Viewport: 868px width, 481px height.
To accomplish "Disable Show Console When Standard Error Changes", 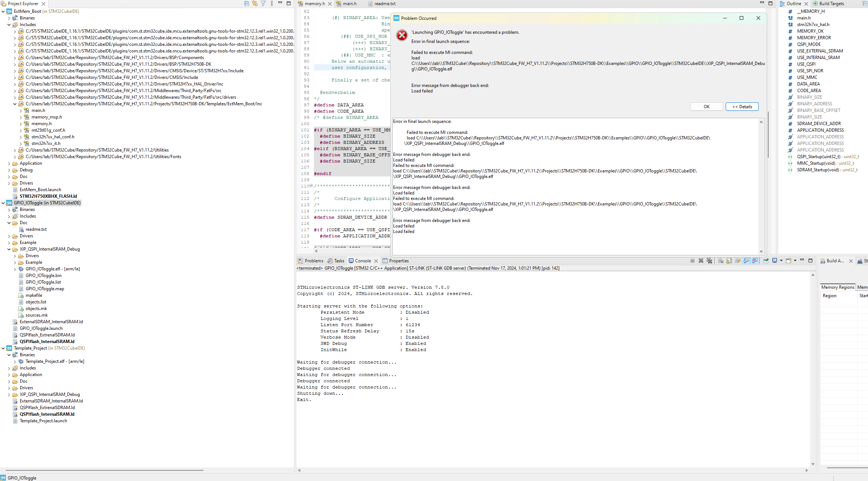I will pyautogui.click(x=755, y=261).
